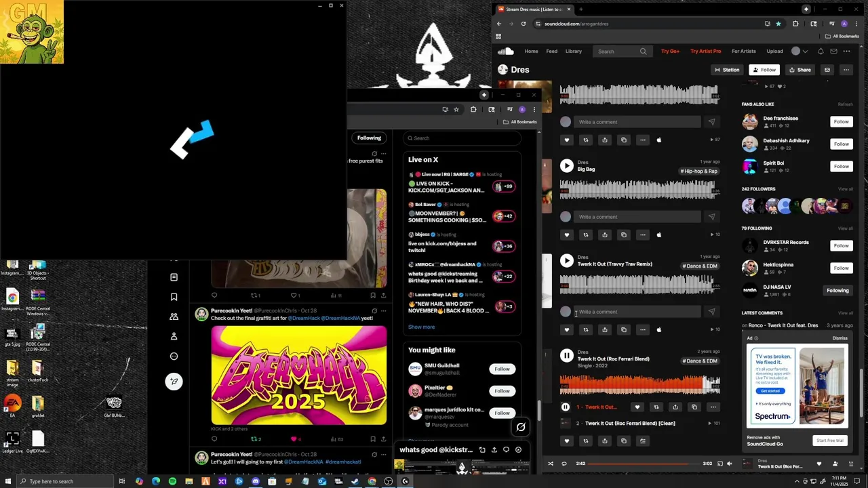Open SoundCloud header more menu
The height and width of the screenshot is (488, 868).
coord(846,51)
